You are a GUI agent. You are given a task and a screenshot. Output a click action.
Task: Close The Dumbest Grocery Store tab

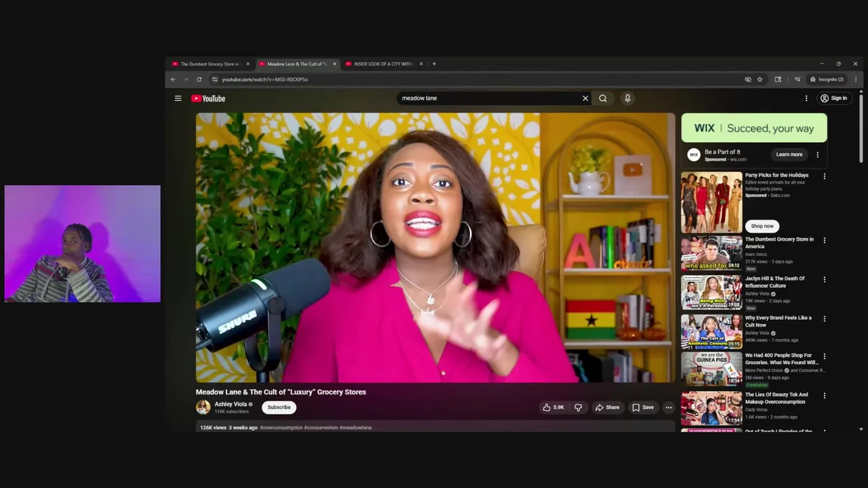(x=248, y=64)
